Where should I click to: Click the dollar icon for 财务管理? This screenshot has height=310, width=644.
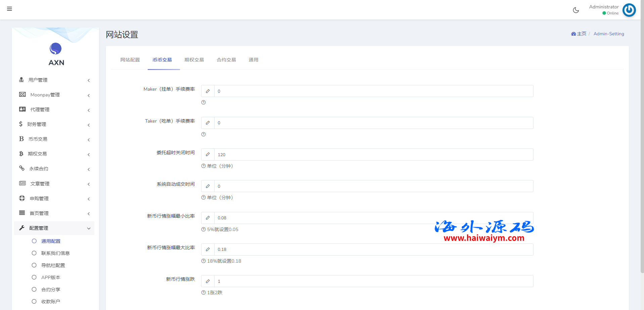point(21,124)
